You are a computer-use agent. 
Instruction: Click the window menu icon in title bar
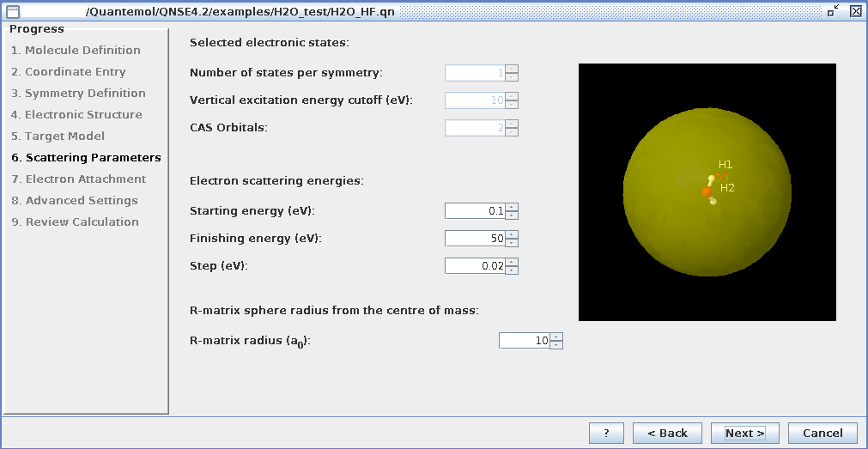(x=12, y=11)
